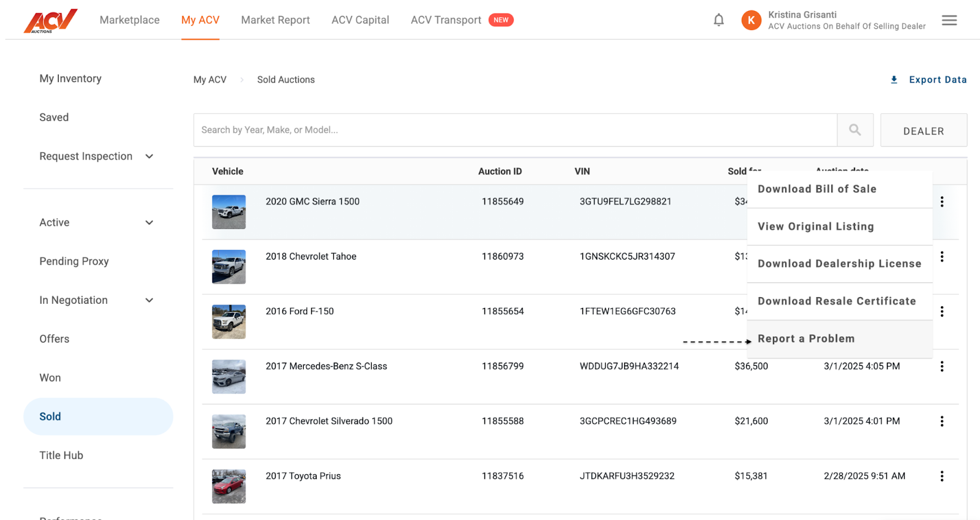
Task: Open the 2018 Chevrolet Tahoe thumbnail
Action: [x=228, y=267]
